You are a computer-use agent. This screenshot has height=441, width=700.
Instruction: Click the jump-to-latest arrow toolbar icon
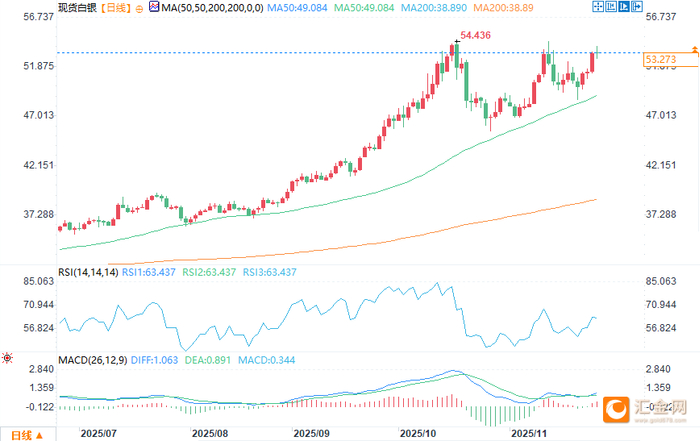[637, 6]
